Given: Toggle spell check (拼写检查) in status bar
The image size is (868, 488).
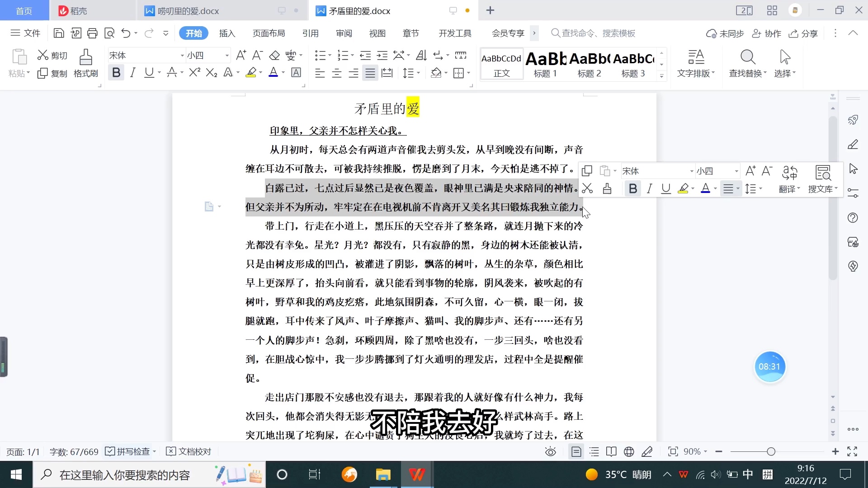Looking at the screenshot, I should (130, 451).
